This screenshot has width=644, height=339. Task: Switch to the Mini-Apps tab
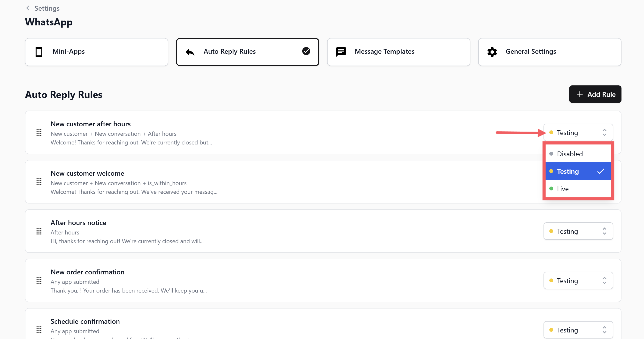(96, 52)
